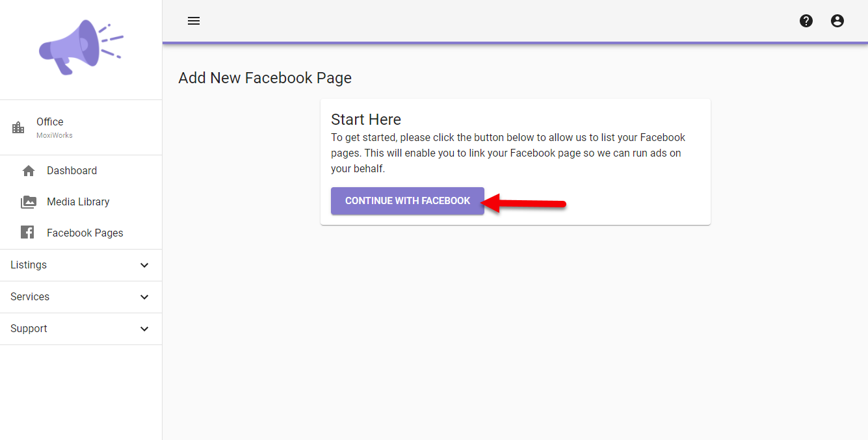This screenshot has height=440, width=868.
Task: Select the Facebook Pages menu label
Action: click(x=85, y=233)
